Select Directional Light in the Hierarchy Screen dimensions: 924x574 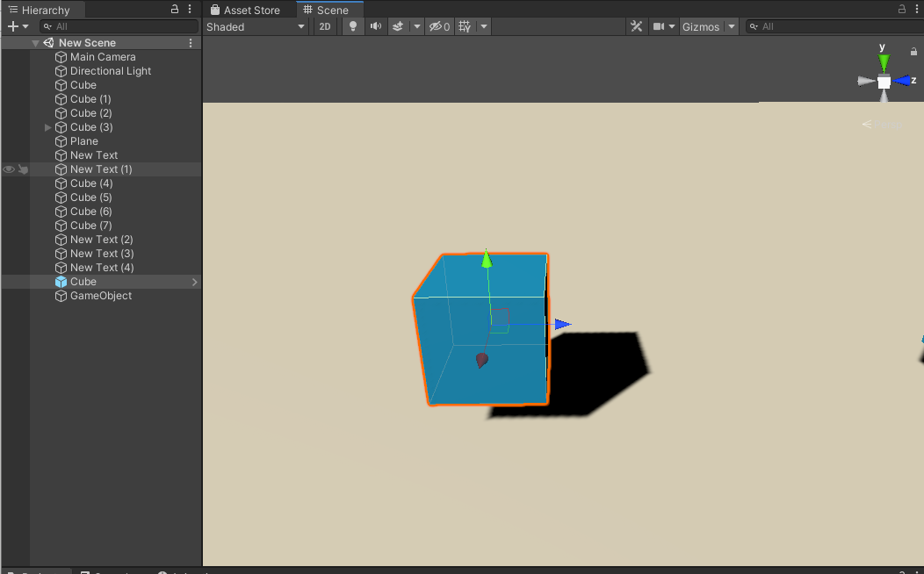click(x=111, y=71)
